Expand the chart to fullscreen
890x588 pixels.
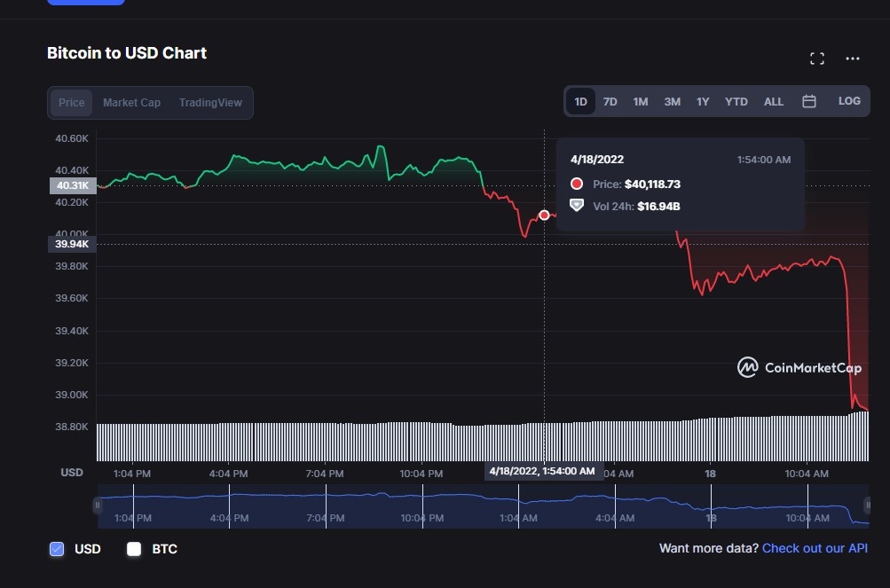tap(816, 58)
